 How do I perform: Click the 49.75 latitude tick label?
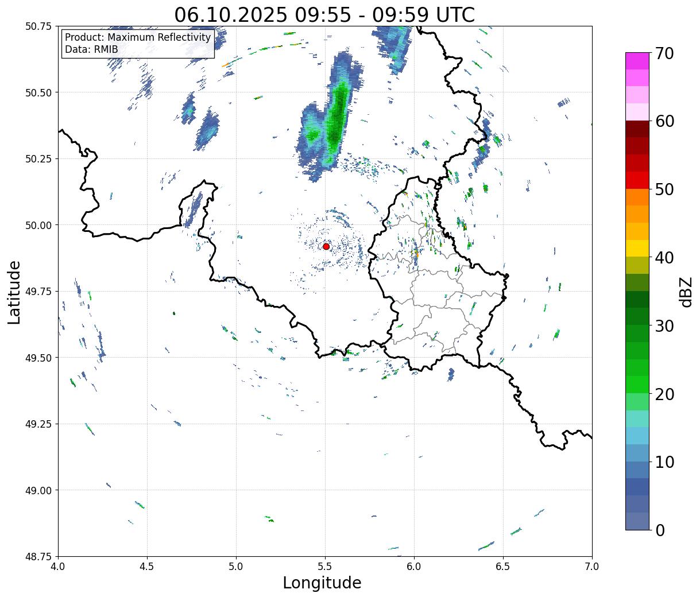[x=38, y=292]
